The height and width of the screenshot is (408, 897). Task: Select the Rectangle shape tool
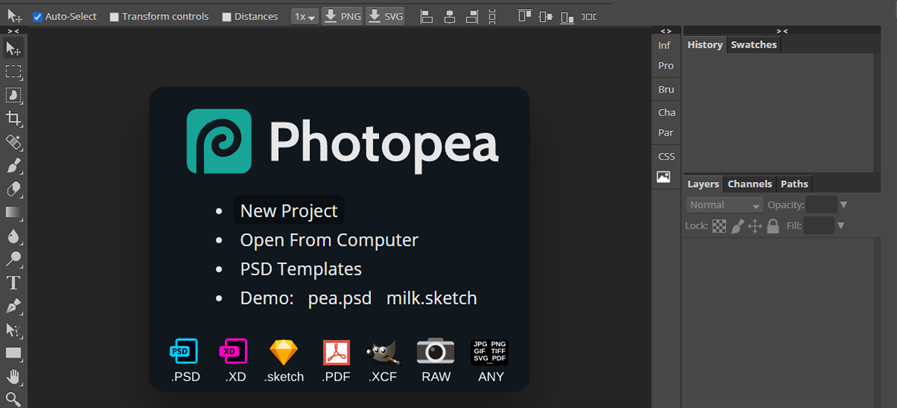click(13, 353)
